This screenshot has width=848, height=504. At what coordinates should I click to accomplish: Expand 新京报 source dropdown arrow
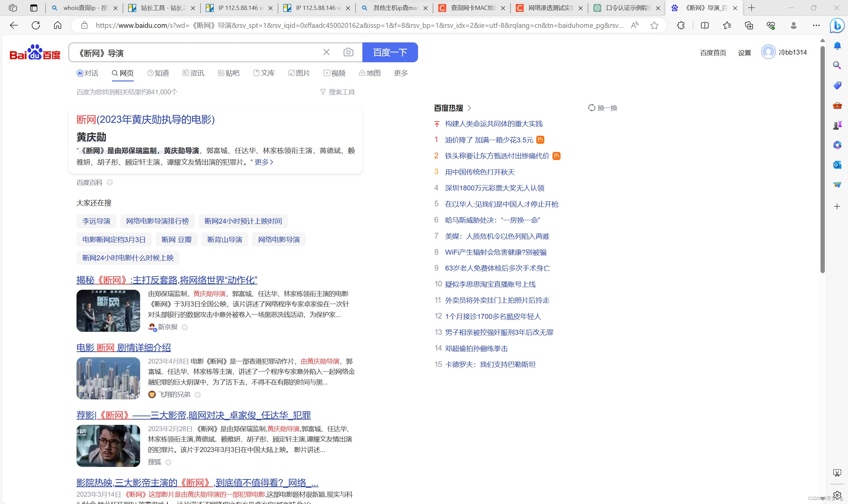pyautogui.click(x=185, y=328)
